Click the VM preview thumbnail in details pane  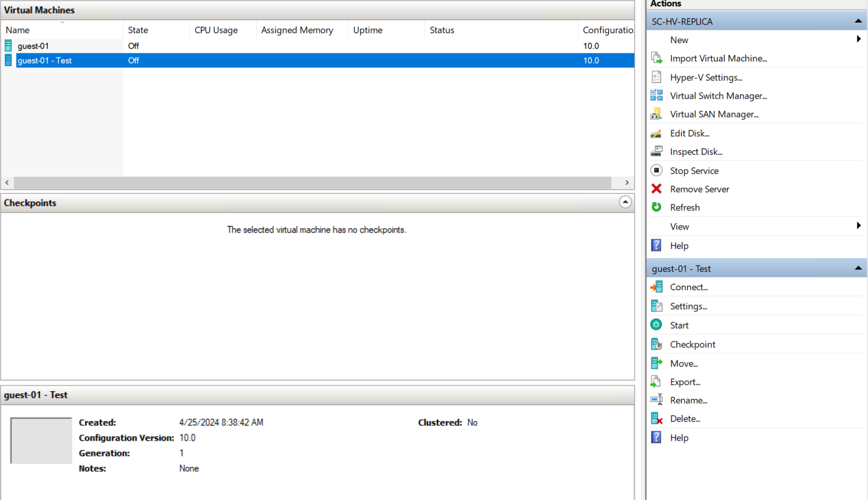point(41,441)
